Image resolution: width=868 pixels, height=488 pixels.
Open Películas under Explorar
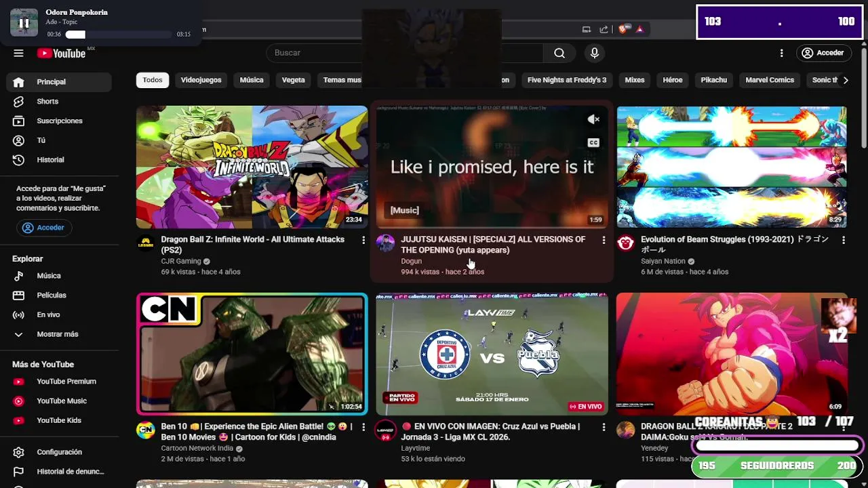[59, 296]
